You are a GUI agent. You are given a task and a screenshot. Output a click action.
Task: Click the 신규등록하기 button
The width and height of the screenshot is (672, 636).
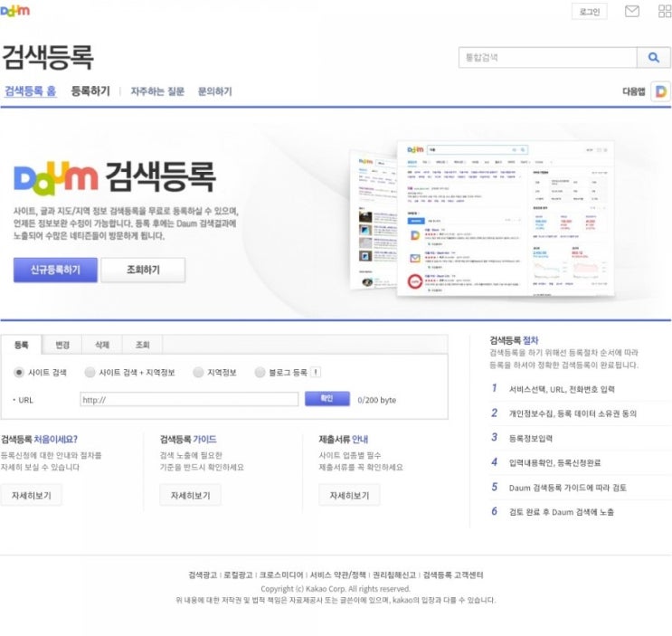(x=55, y=270)
